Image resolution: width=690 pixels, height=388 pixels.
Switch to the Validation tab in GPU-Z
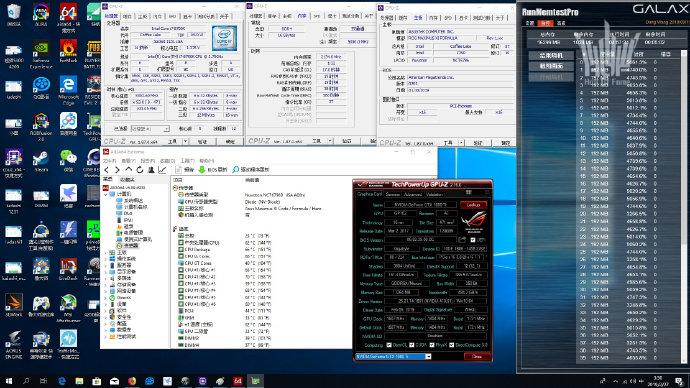pos(434,194)
